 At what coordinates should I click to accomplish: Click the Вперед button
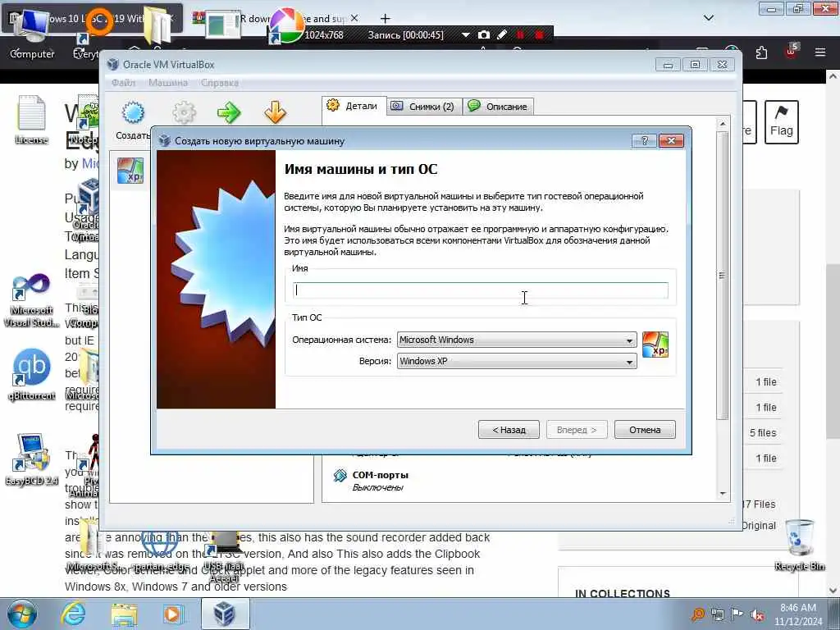(577, 430)
